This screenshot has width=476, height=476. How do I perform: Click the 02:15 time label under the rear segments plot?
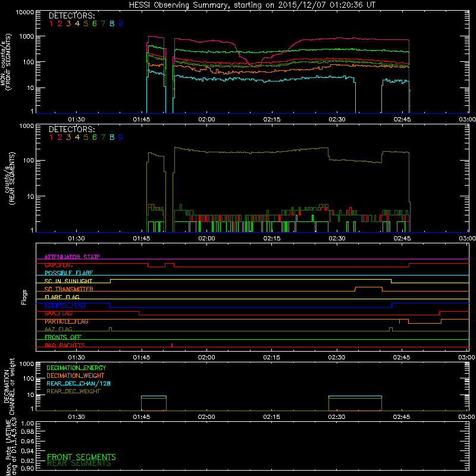(x=272, y=239)
